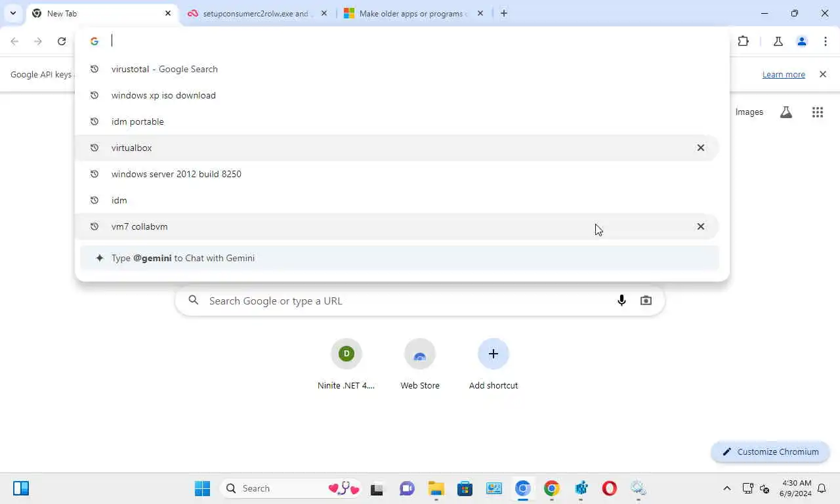Switch to Chromium on the taskbar

click(522, 488)
